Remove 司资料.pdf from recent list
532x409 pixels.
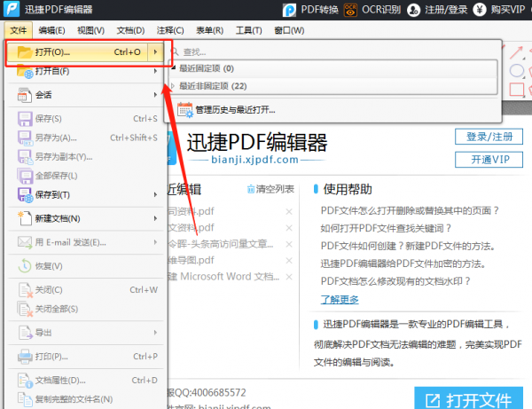(289, 212)
